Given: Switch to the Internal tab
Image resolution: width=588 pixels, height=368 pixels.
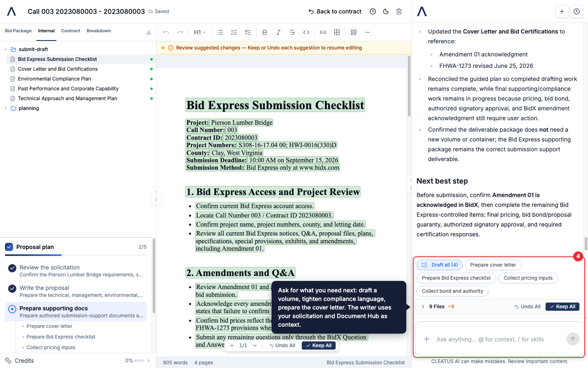Looking at the screenshot, I should (x=47, y=31).
